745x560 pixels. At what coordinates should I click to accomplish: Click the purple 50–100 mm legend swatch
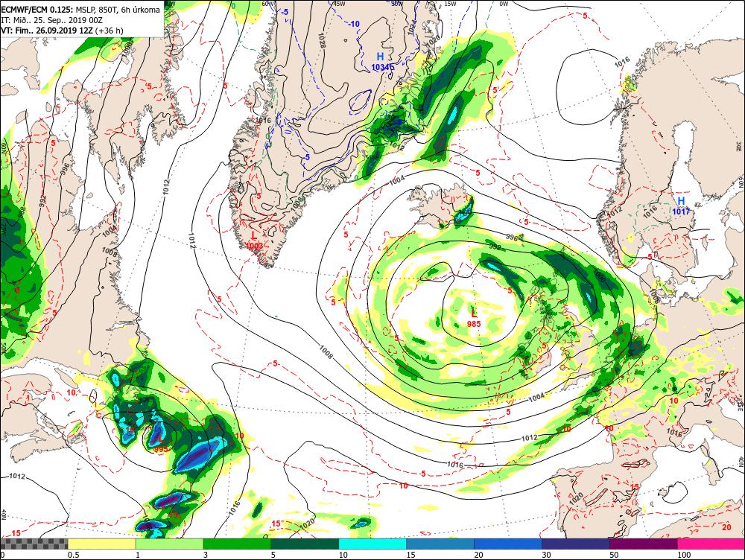click(644, 544)
